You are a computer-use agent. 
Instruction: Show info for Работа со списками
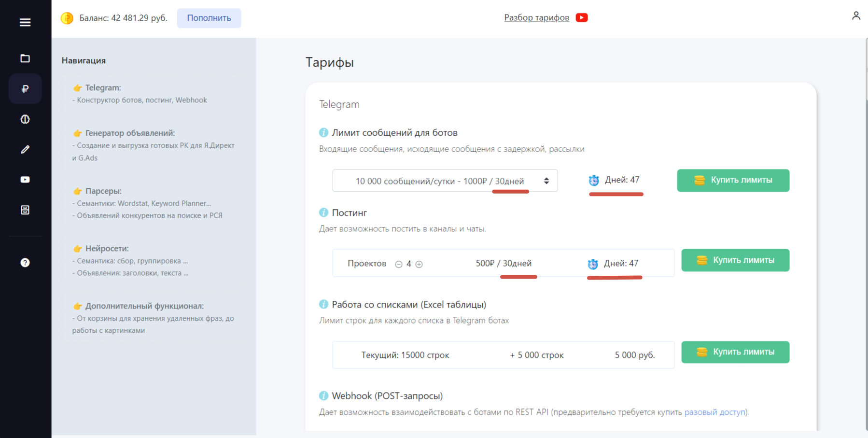[x=323, y=304]
